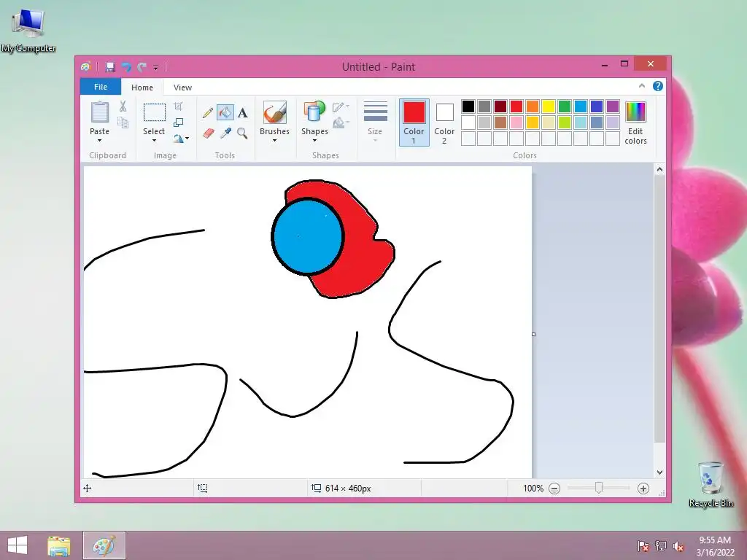Click the Resize icon in Image group

[178, 122]
